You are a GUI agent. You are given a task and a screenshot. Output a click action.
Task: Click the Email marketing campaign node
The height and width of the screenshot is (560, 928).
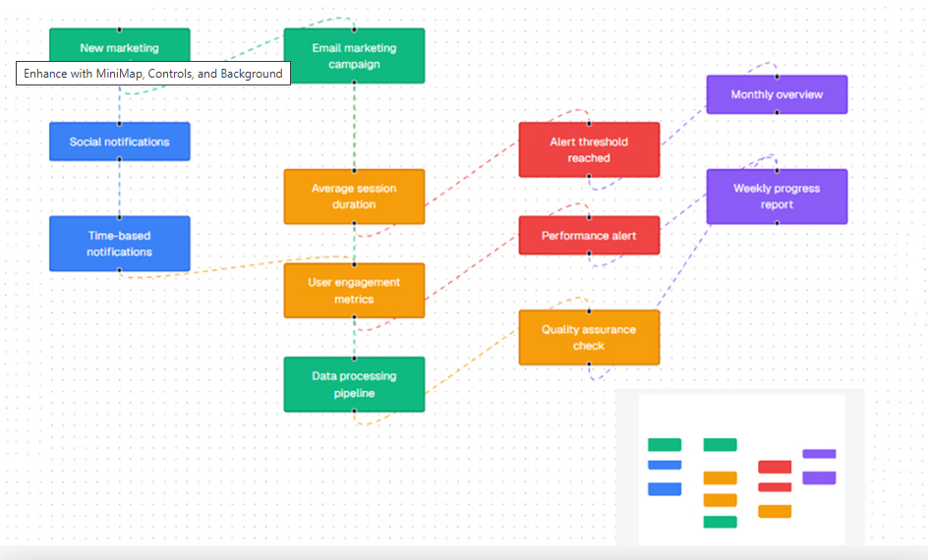[x=354, y=56]
